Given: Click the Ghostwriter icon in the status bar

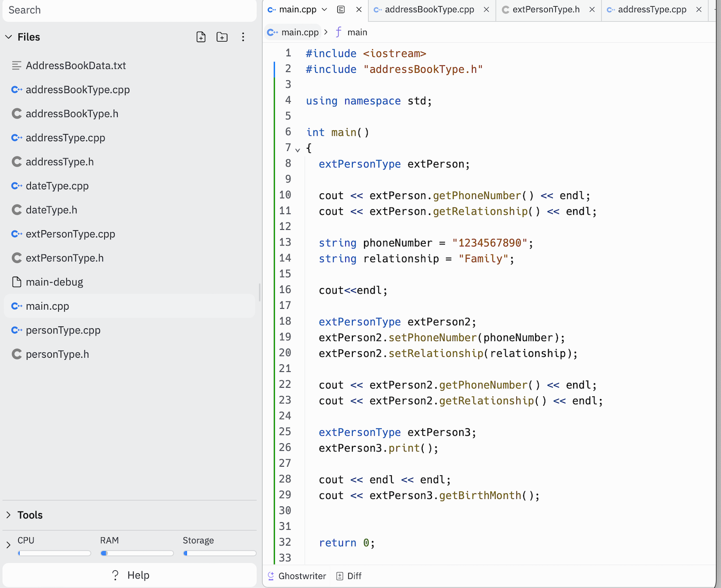Looking at the screenshot, I should (271, 576).
